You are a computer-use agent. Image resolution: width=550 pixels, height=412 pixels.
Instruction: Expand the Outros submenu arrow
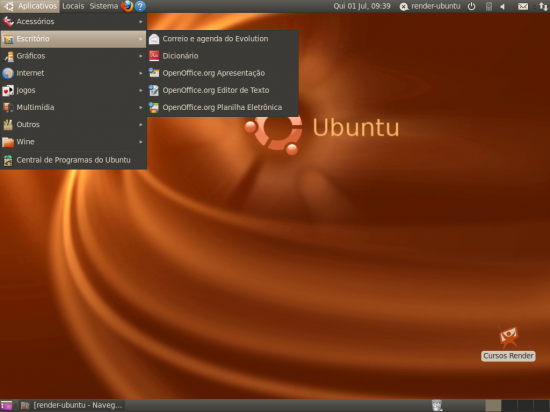coord(141,124)
